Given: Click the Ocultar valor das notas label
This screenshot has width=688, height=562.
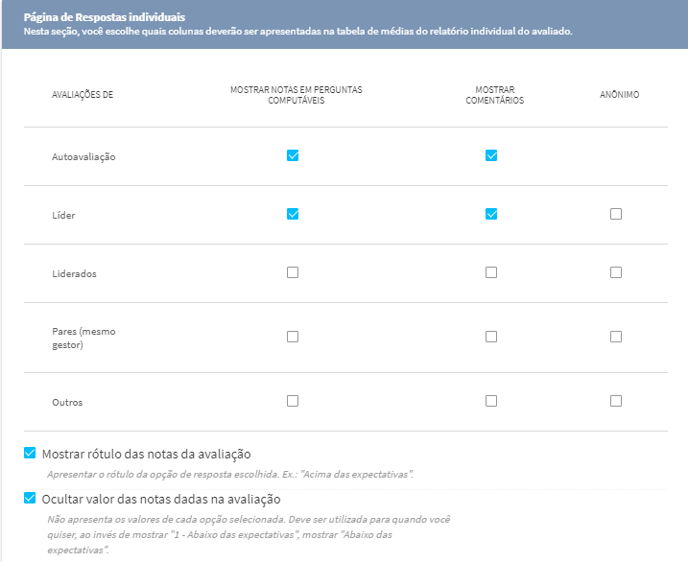Looking at the screenshot, I should pos(161,499).
